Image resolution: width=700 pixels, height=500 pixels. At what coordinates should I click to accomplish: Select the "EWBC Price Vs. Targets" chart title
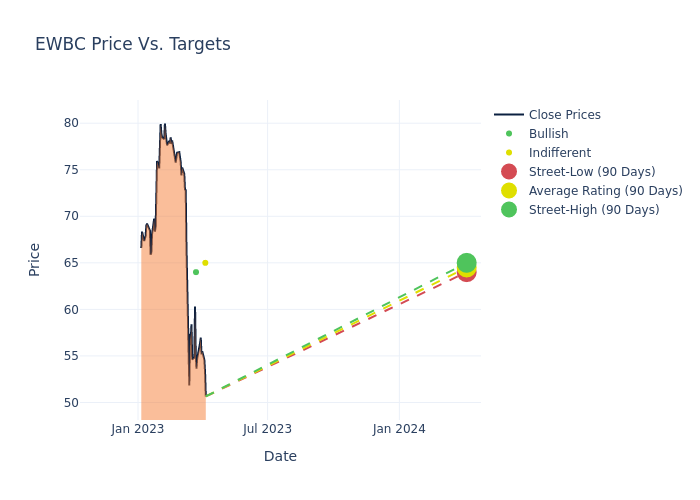[133, 44]
